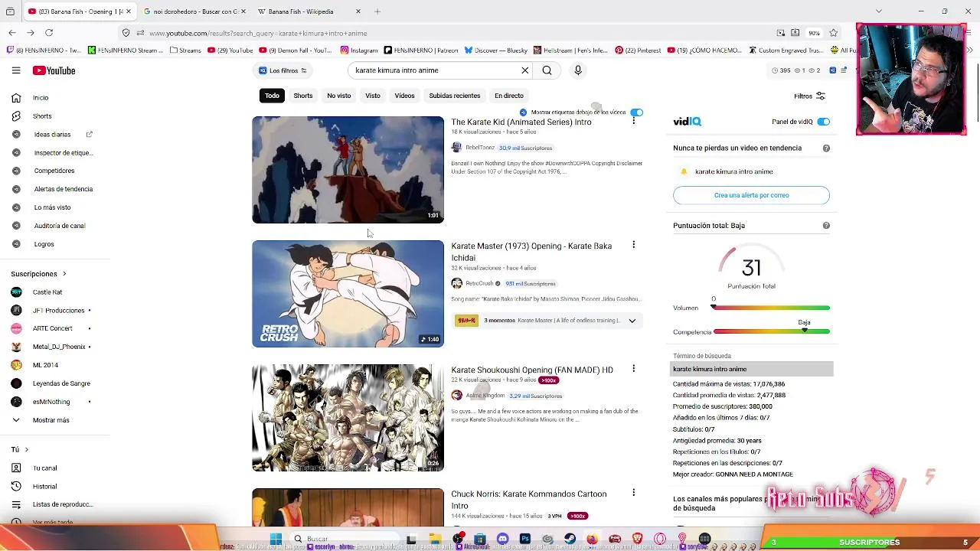Select the Todo filter chip

[272, 96]
